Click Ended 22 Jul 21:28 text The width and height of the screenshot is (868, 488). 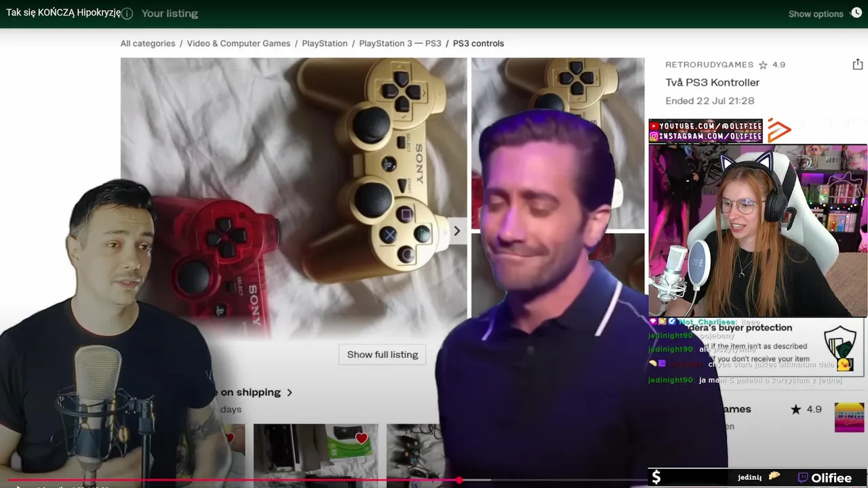[710, 101]
